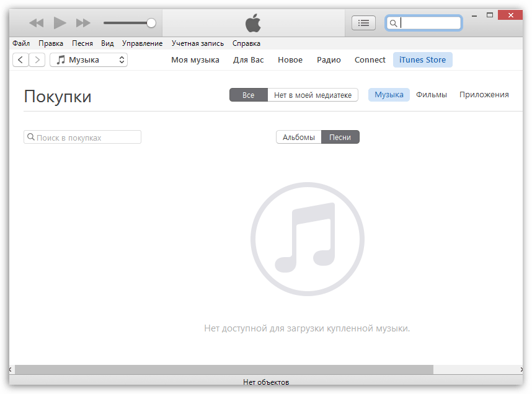Open the Файл menu
Screen dimensions: 532x394
[21, 43]
